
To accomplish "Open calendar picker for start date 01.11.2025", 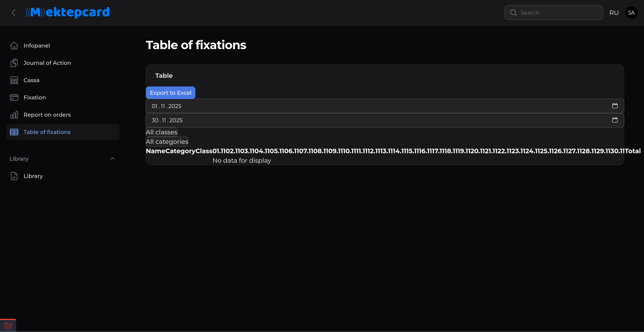I will [x=615, y=106].
